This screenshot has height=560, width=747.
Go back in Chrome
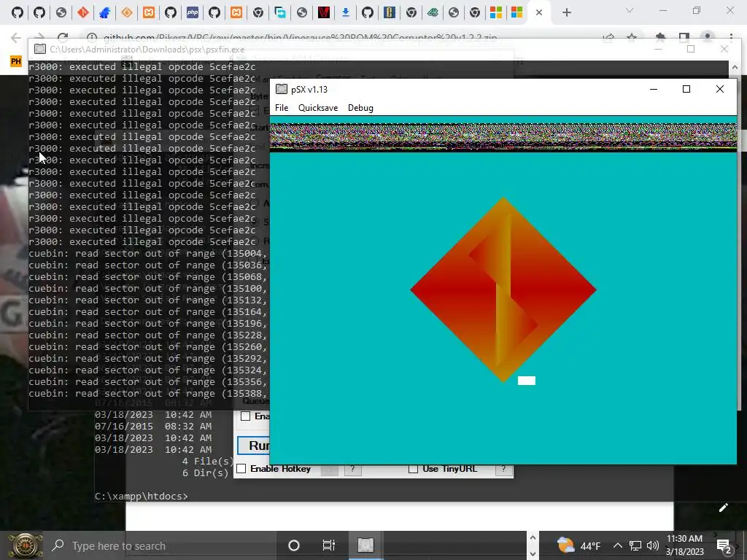16,38
